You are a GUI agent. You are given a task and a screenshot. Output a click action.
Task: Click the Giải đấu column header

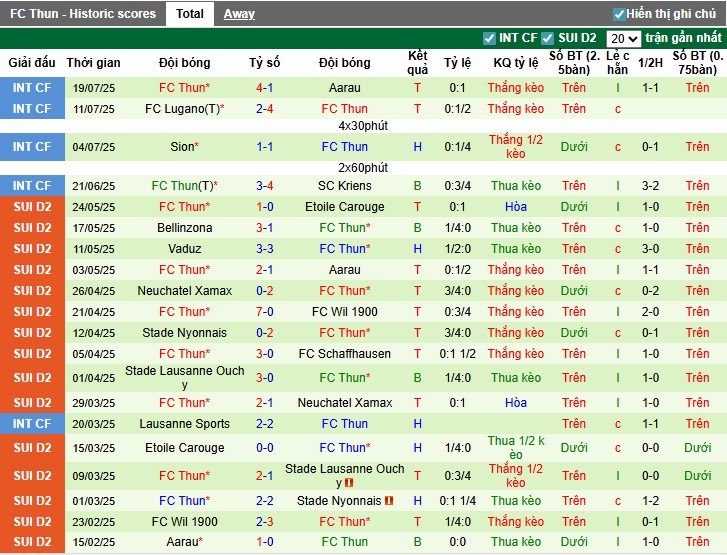click(32, 63)
